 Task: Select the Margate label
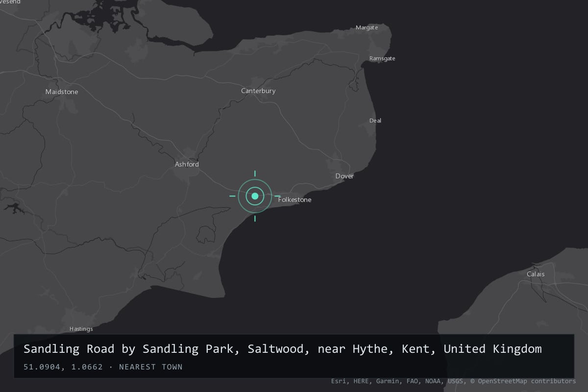[367, 27]
